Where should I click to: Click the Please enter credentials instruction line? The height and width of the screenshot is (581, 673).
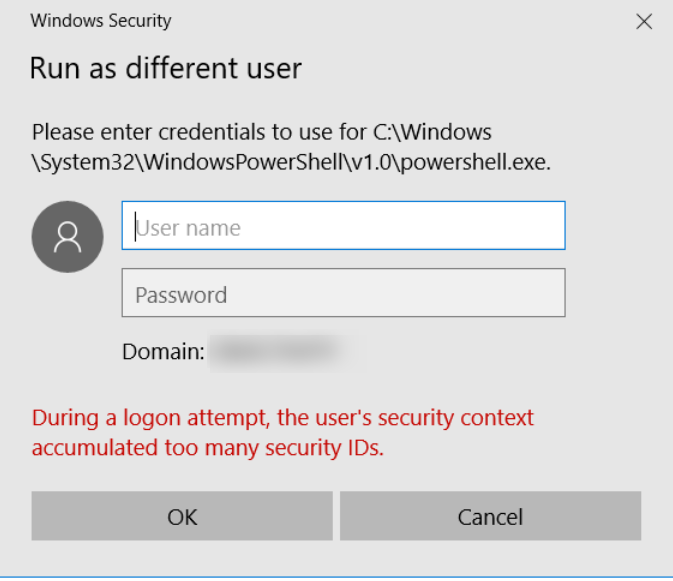coord(262,132)
